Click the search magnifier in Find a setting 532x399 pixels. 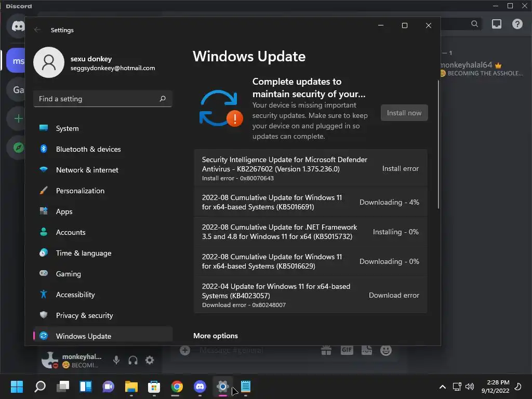(x=163, y=99)
